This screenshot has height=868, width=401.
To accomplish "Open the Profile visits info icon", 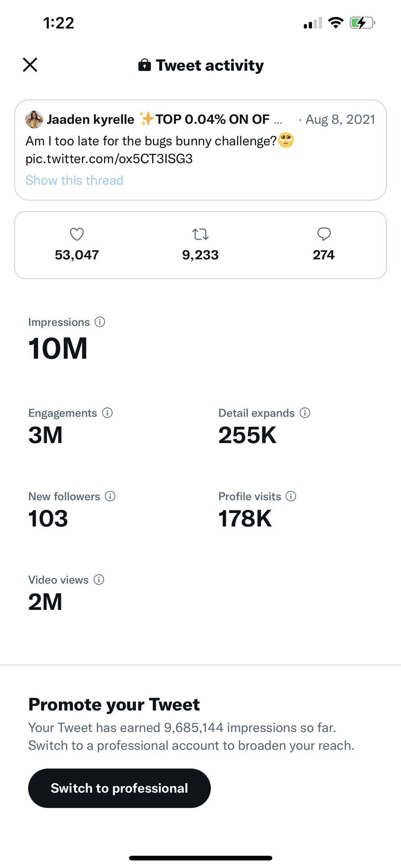I will [x=291, y=496].
